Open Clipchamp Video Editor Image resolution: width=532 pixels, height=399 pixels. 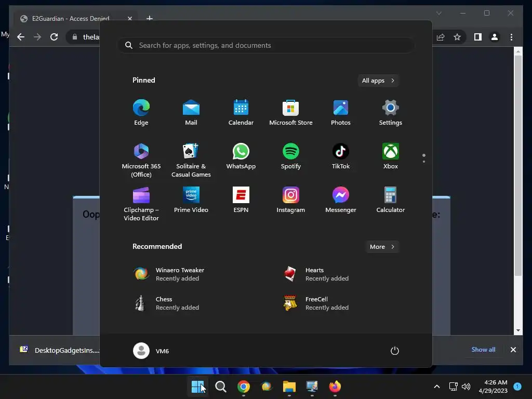pyautogui.click(x=141, y=204)
